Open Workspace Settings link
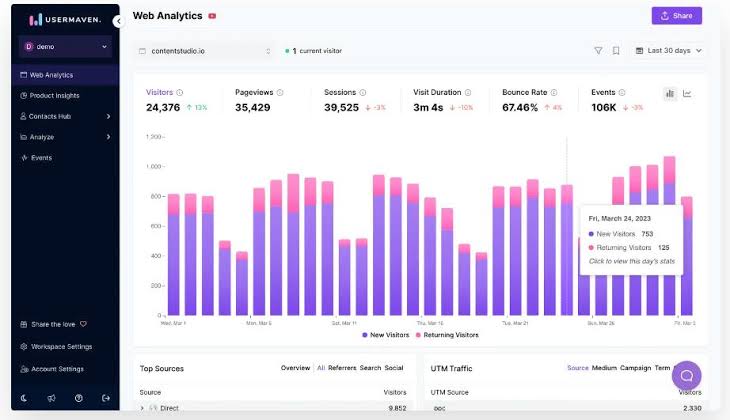This screenshot has height=420, width=730. pyautogui.click(x=61, y=346)
